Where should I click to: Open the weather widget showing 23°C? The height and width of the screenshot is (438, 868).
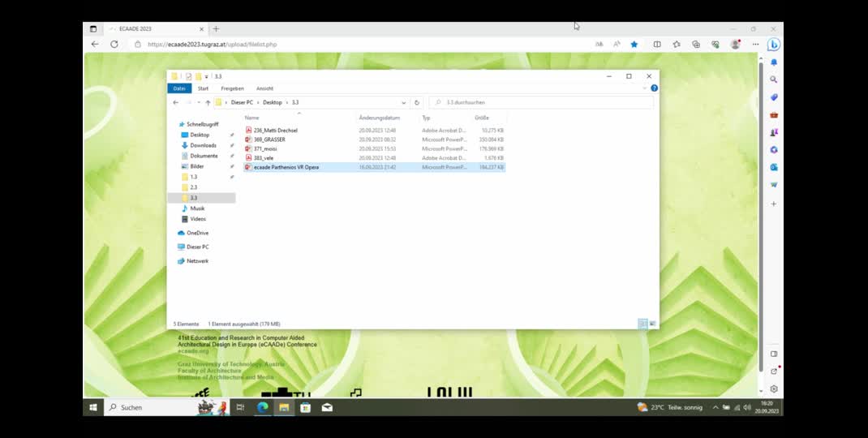(670, 407)
